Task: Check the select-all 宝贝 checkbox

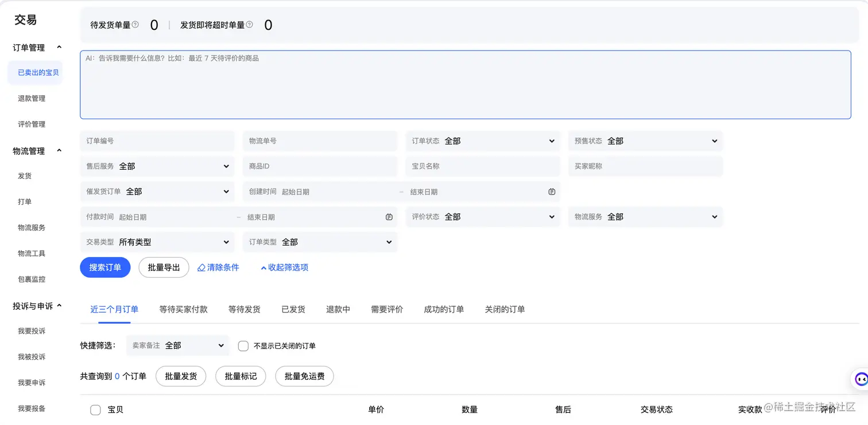Action: 96,410
